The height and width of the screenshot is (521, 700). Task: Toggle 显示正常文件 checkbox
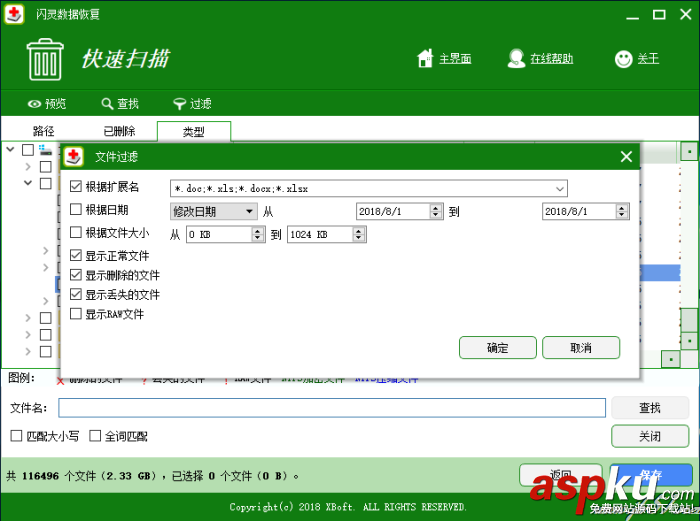click(x=76, y=255)
